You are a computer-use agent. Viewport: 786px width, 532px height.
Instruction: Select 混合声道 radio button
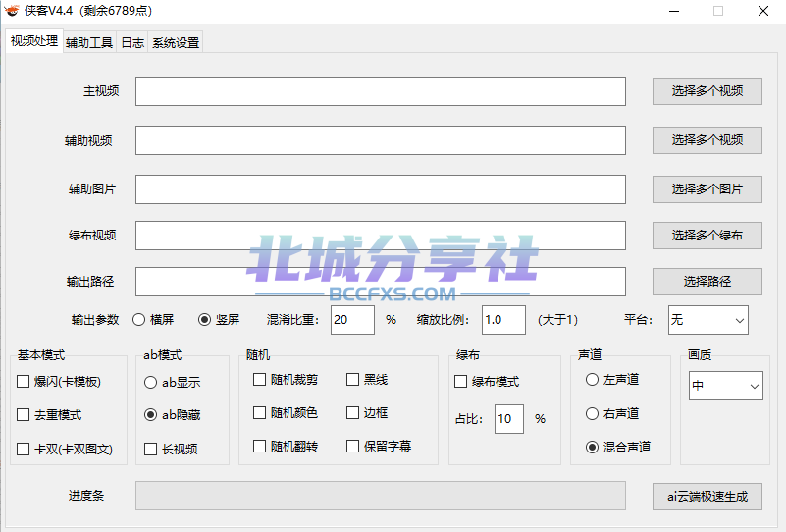click(592, 447)
